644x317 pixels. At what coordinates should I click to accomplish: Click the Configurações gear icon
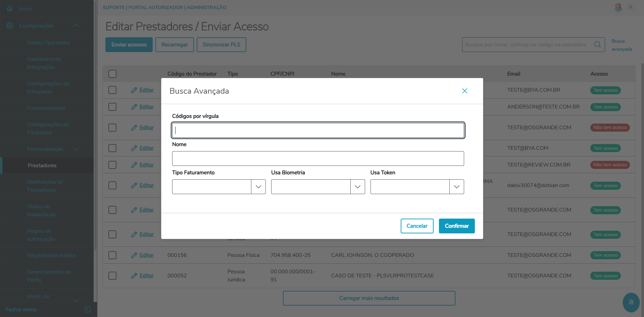click(x=10, y=26)
